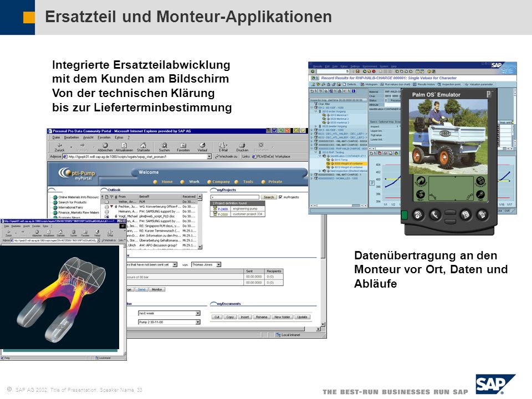Click Inspection point button in SAP toolbar
532x399 pixels.
tap(449, 84)
